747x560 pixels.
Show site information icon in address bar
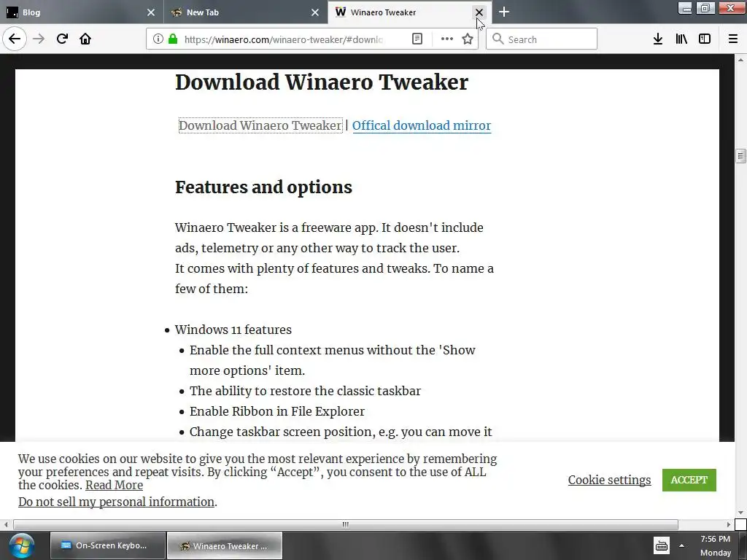tap(158, 39)
